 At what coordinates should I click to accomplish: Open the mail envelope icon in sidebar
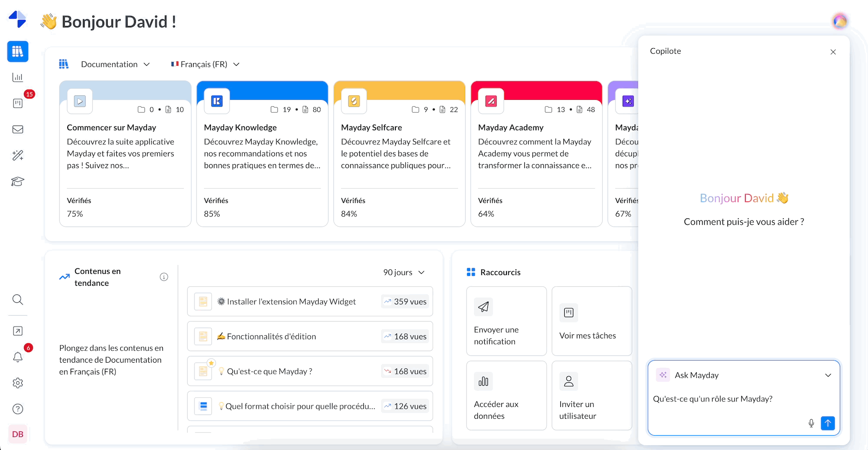pyautogui.click(x=18, y=129)
